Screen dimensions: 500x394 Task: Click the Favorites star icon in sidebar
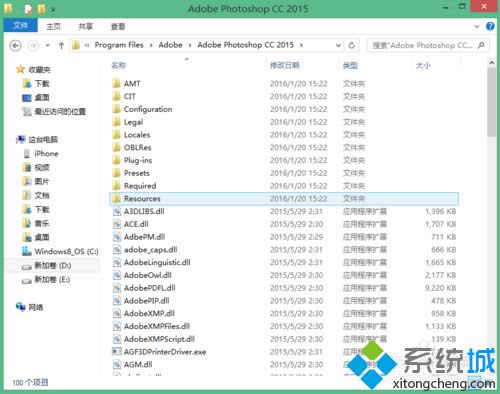[x=21, y=69]
